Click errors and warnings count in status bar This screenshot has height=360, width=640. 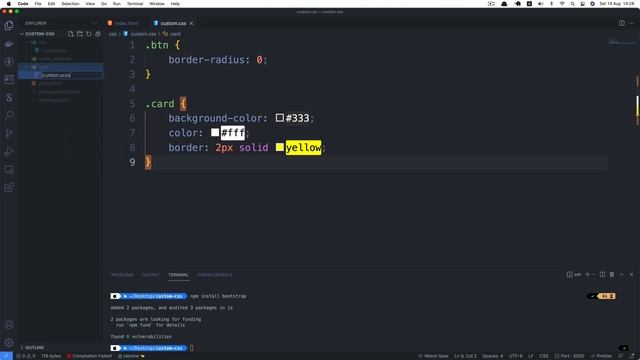pos(25,356)
